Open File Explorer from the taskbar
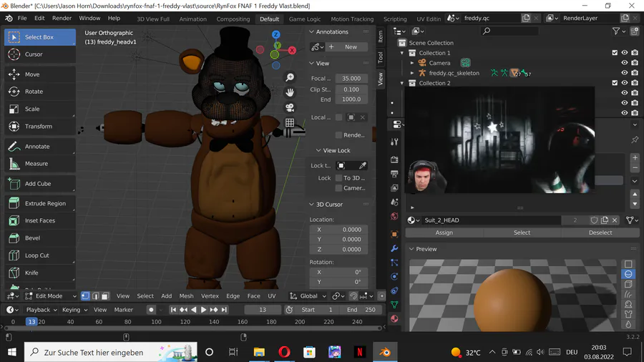Screen dimensions: 644x362 coord(259,352)
